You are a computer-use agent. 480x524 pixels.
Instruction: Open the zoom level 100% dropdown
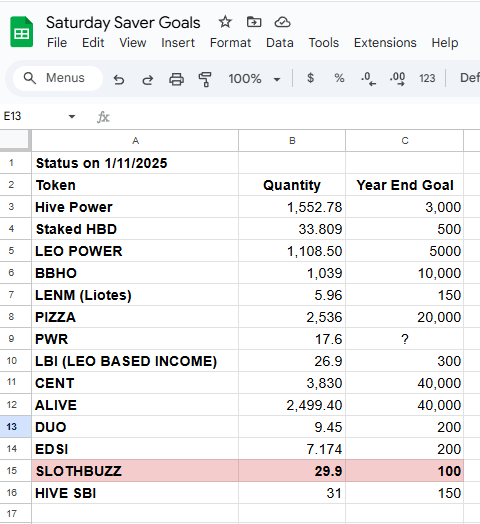tap(254, 79)
